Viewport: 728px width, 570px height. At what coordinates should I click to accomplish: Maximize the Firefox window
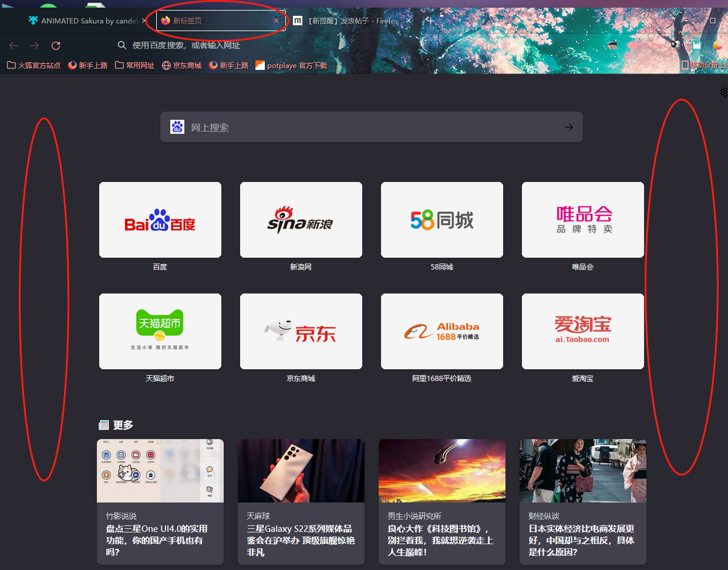pyautogui.click(x=713, y=21)
